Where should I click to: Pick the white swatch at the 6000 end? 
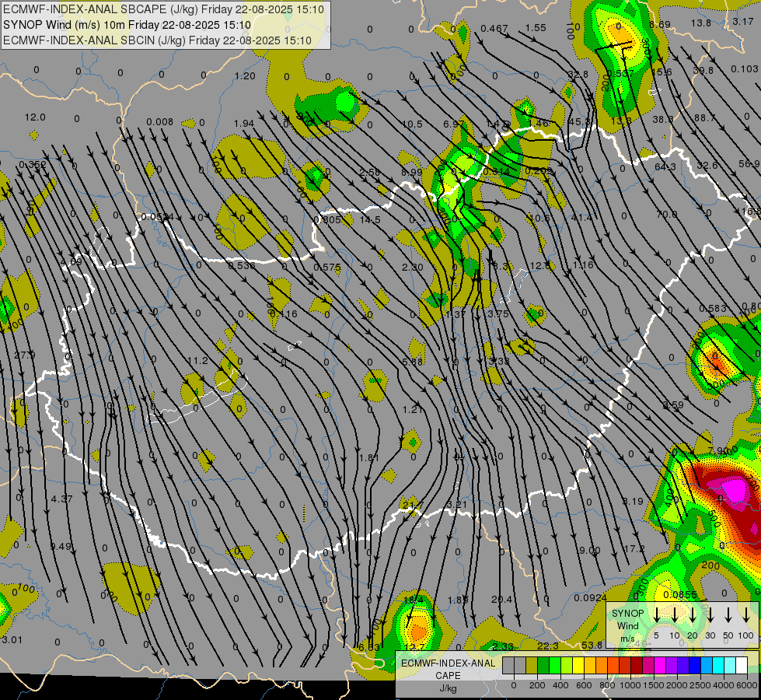point(742,665)
